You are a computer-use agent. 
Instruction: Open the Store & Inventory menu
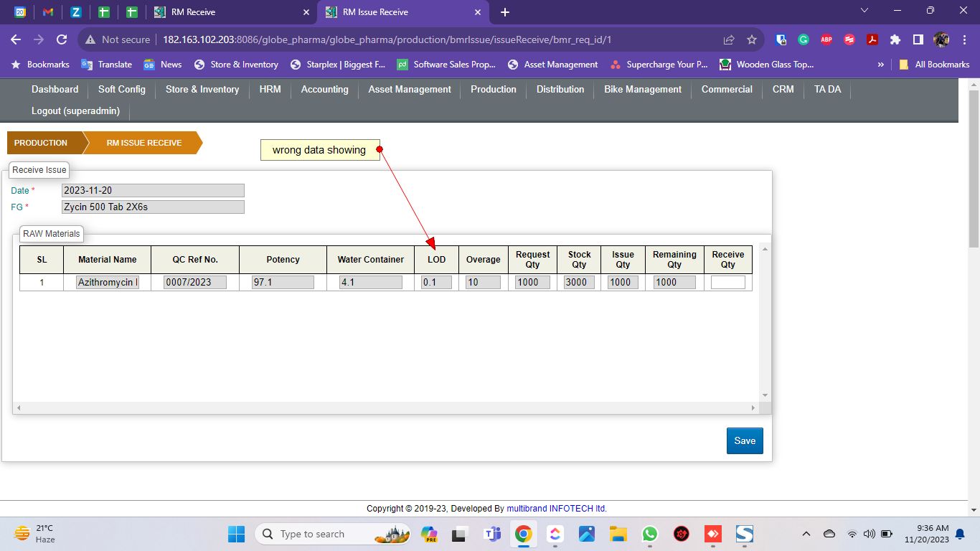202,90
